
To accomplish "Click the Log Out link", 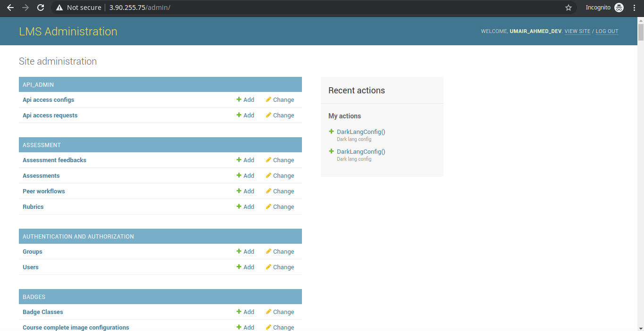I will [x=607, y=31].
